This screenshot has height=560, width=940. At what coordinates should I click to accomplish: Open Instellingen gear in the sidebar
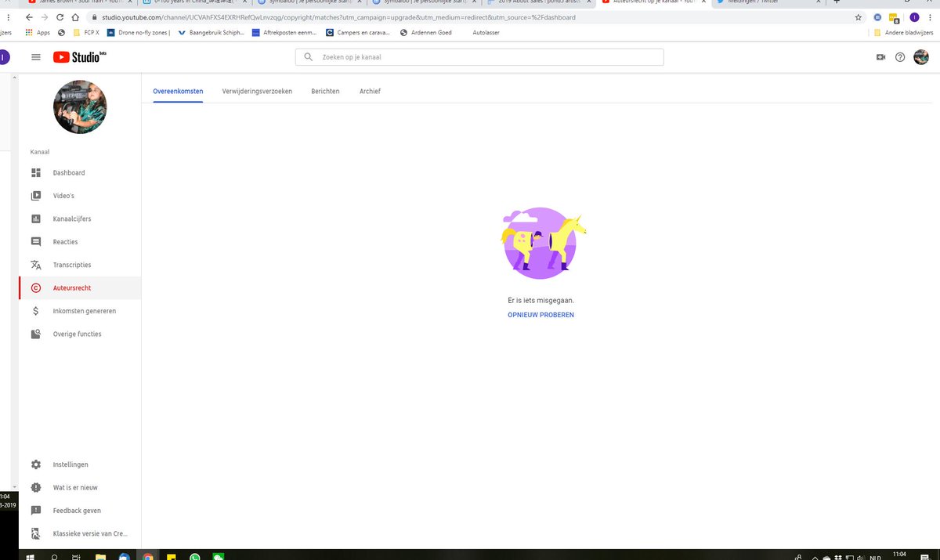coord(80,464)
